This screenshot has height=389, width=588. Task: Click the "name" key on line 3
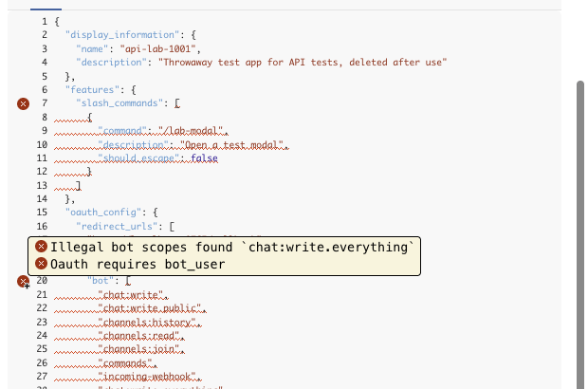pyautogui.click(x=92, y=48)
